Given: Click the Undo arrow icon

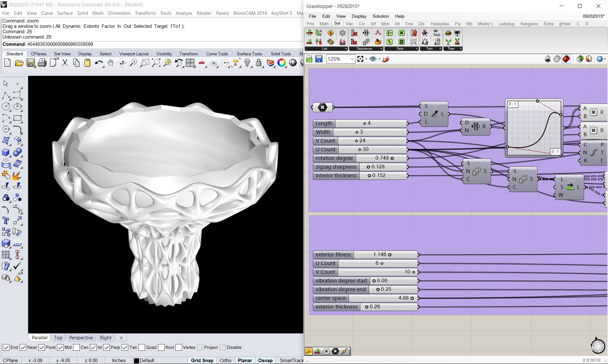Looking at the screenshot, I should 98,63.
